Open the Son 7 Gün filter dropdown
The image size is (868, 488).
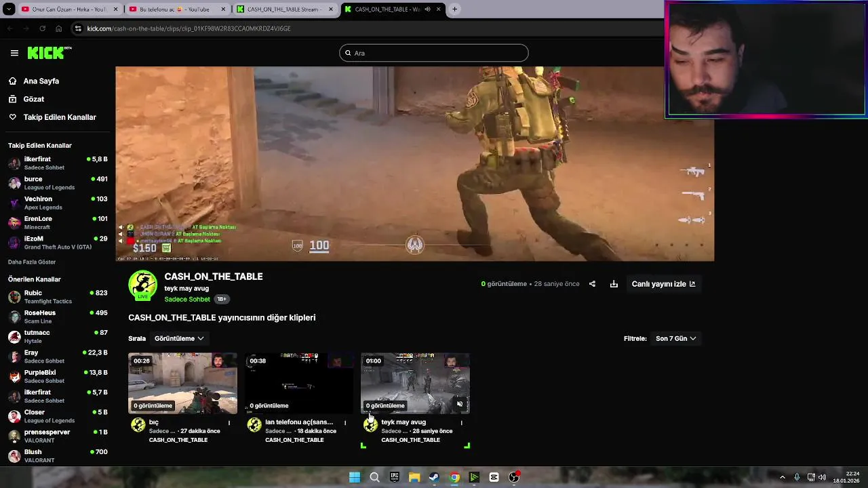click(675, 338)
